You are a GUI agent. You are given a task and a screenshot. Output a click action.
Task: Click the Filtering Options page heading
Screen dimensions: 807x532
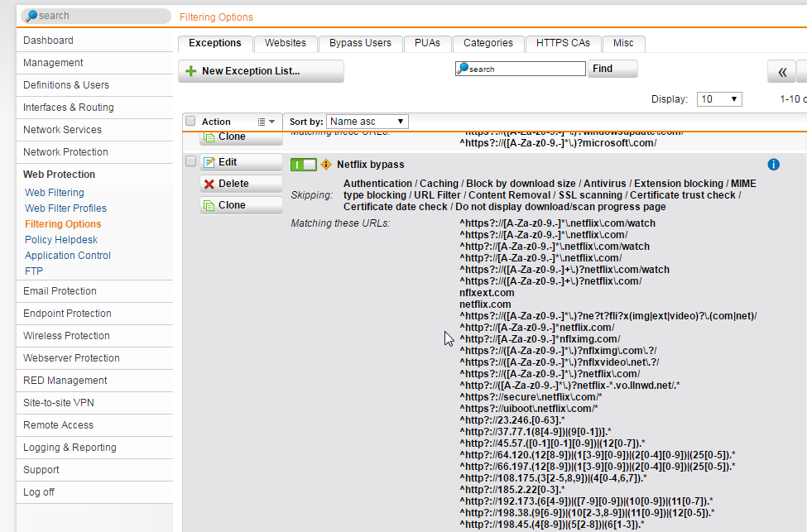point(216,17)
